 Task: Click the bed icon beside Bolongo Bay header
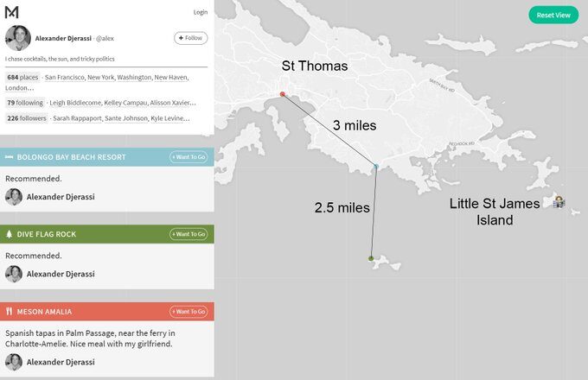9,157
